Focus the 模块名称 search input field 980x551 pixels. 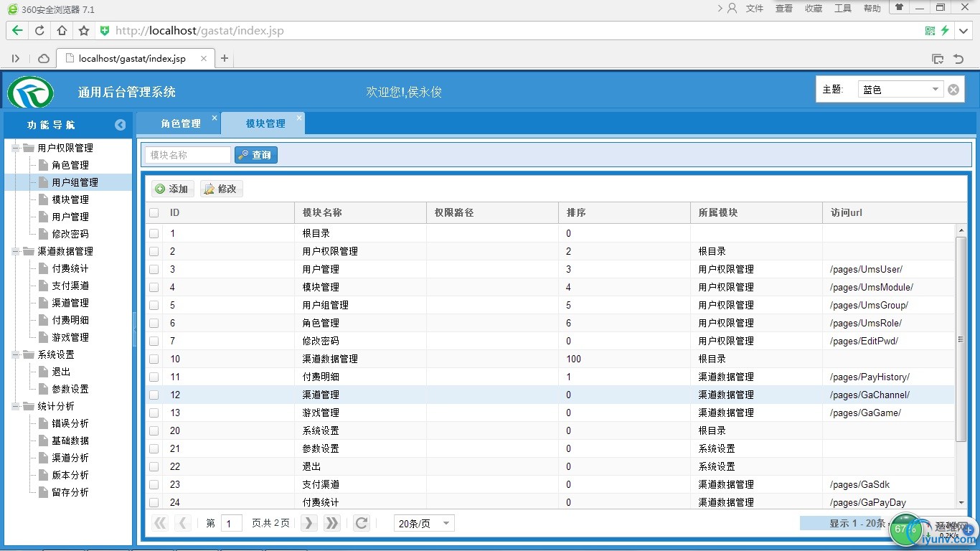point(188,155)
